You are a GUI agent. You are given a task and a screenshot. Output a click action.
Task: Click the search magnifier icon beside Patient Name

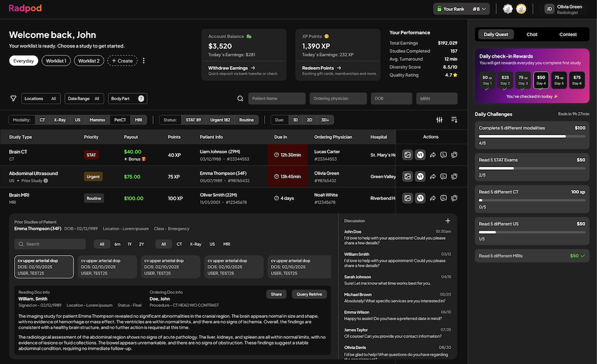(x=241, y=98)
